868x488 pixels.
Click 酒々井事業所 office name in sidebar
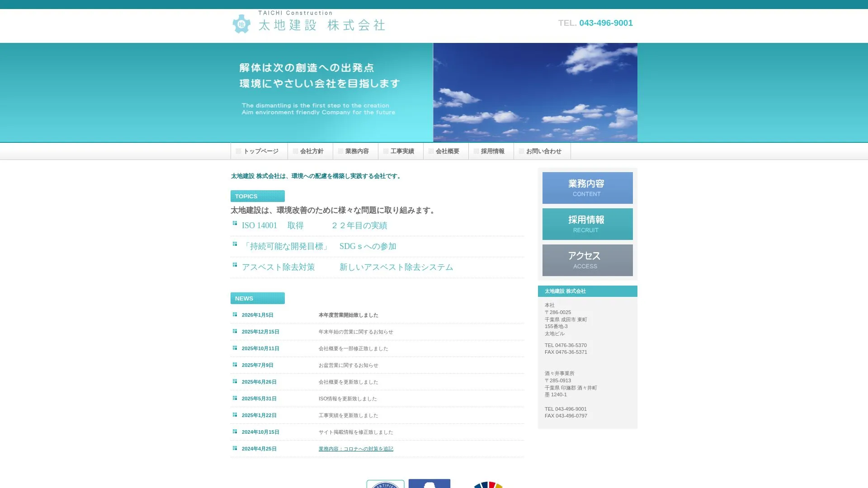[560, 373]
